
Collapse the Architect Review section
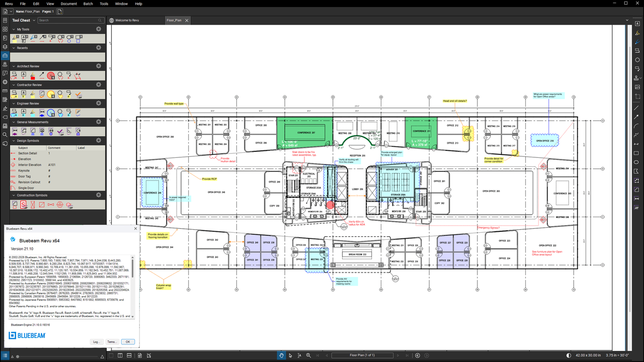14,66
